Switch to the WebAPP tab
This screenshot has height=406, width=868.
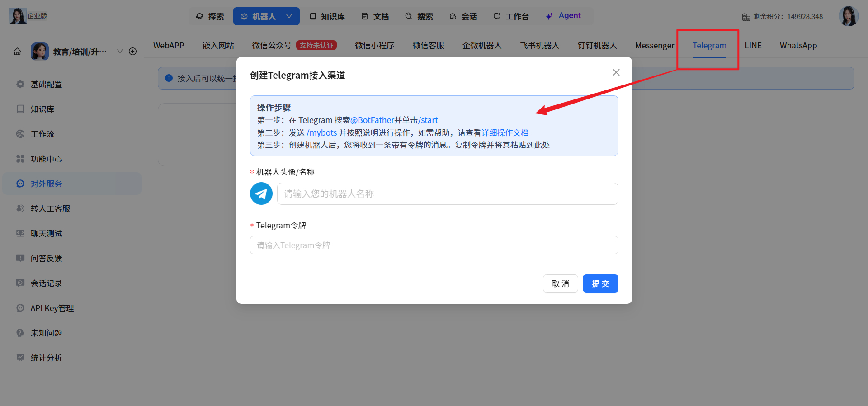[169, 45]
